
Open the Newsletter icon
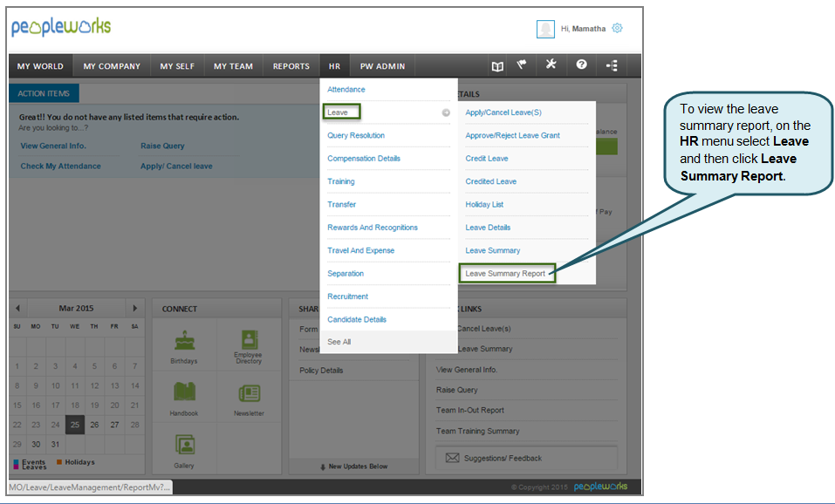[250, 393]
